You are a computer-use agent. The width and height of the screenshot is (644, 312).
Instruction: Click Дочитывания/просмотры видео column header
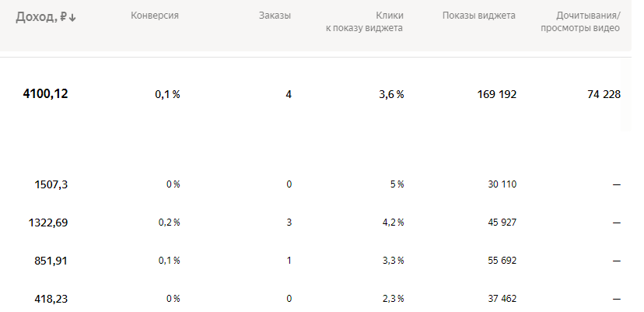[580, 22]
